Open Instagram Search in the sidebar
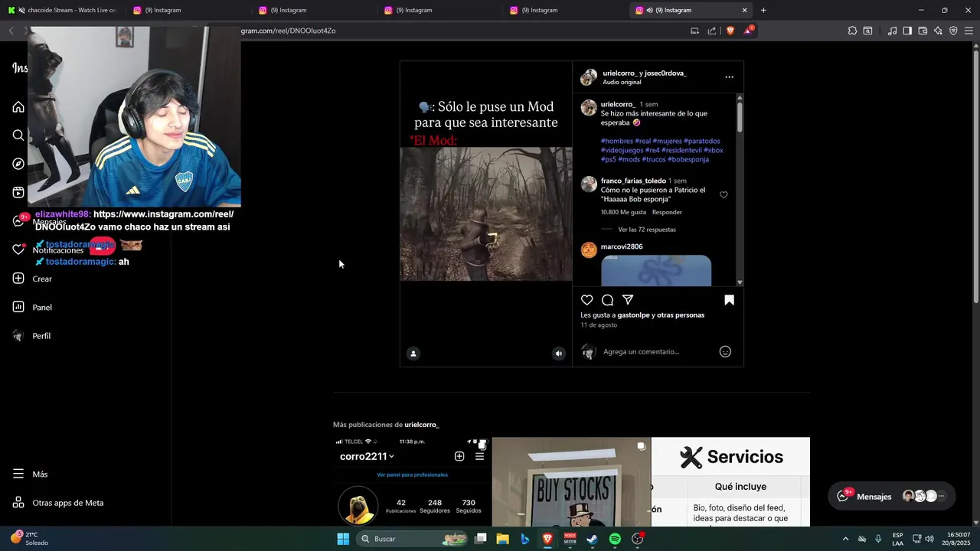980x551 pixels. pos(18,135)
